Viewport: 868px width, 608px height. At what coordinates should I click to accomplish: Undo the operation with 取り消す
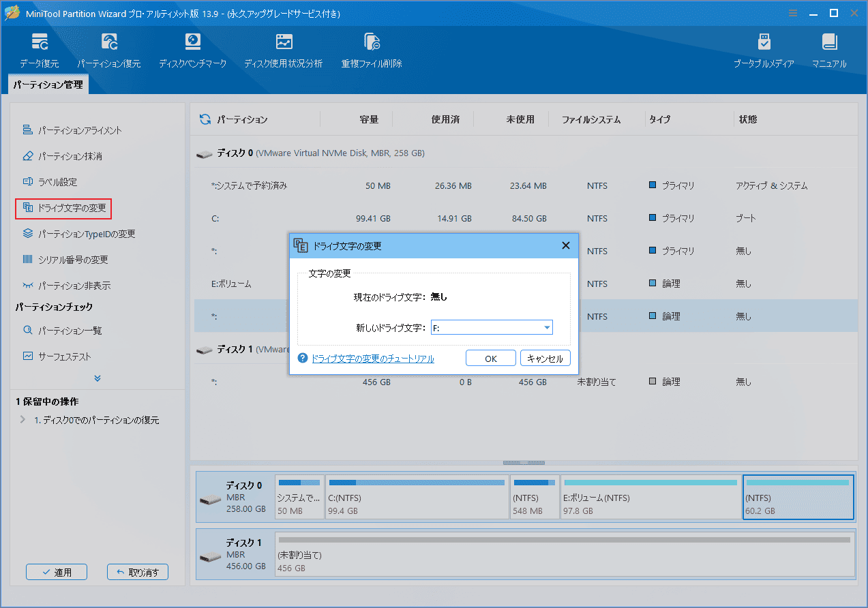138,573
